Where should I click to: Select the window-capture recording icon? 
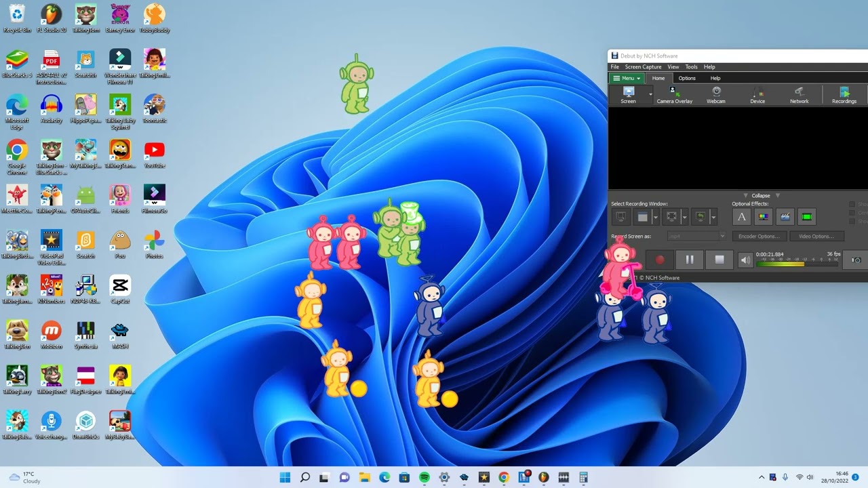coord(642,217)
